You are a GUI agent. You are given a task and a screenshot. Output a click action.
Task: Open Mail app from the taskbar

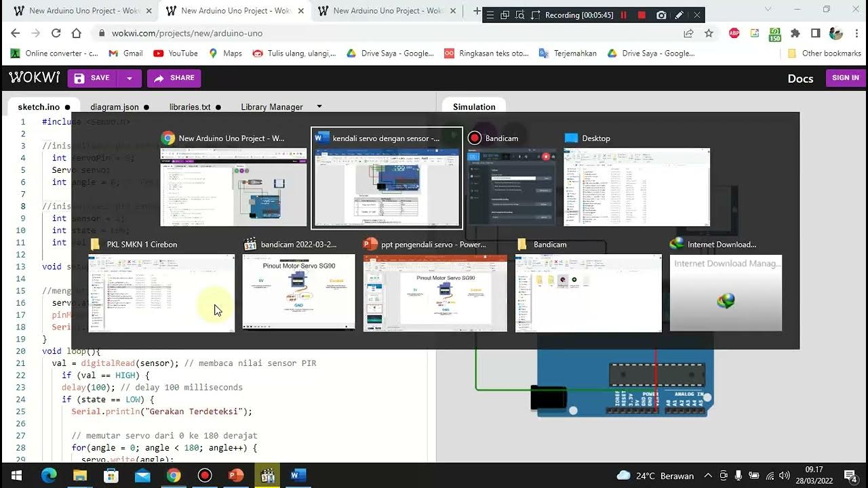click(142, 476)
